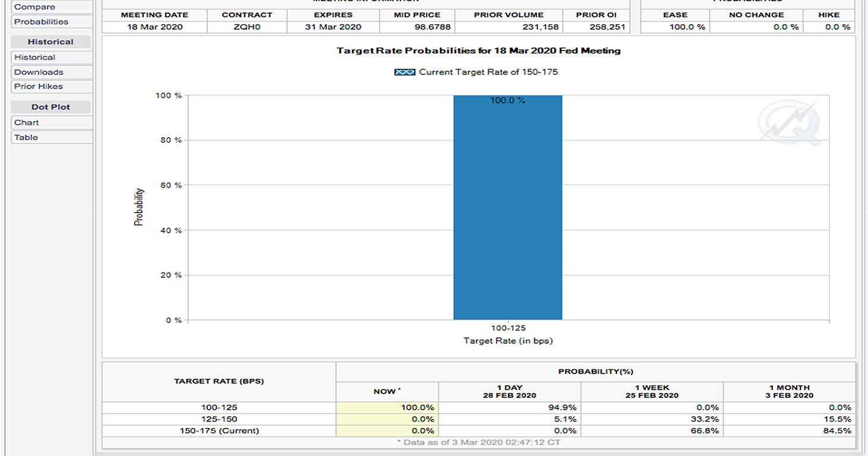
Task: Select the 150-175 (Current) row label
Action: (x=219, y=431)
